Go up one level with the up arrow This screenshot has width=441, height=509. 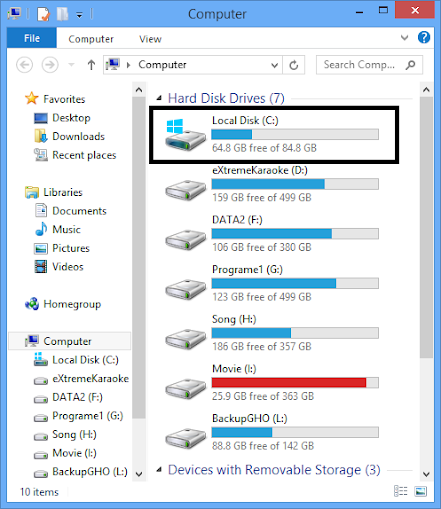click(x=91, y=65)
